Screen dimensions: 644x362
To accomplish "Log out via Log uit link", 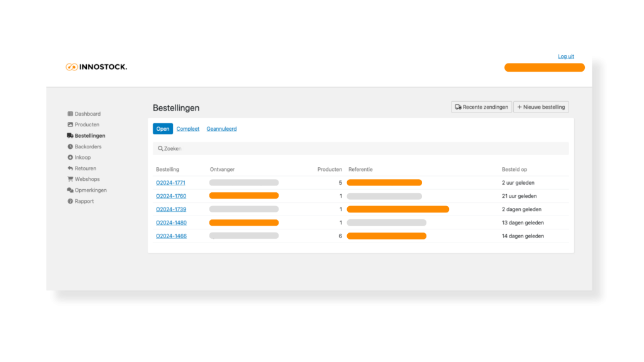I will 565,57.
